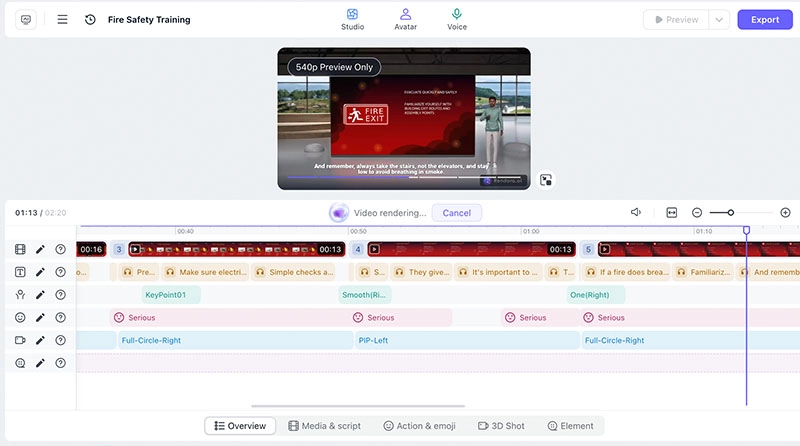Switch to the 3D Shot tab
Image resolution: width=800 pixels, height=446 pixels.
coord(501,426)
